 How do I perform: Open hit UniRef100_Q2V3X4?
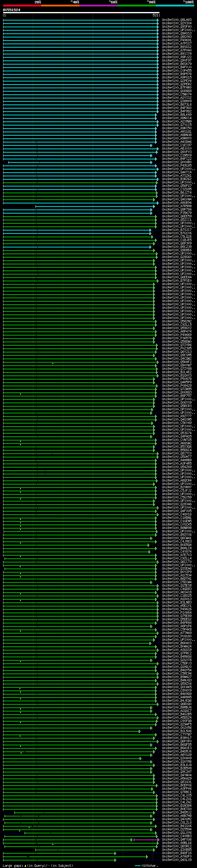177,23
